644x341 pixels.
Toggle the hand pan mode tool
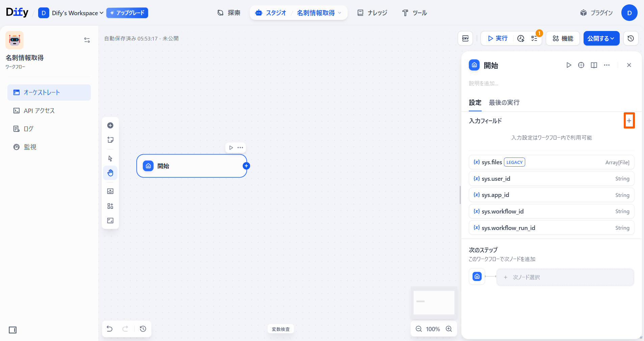click(110, 173)
